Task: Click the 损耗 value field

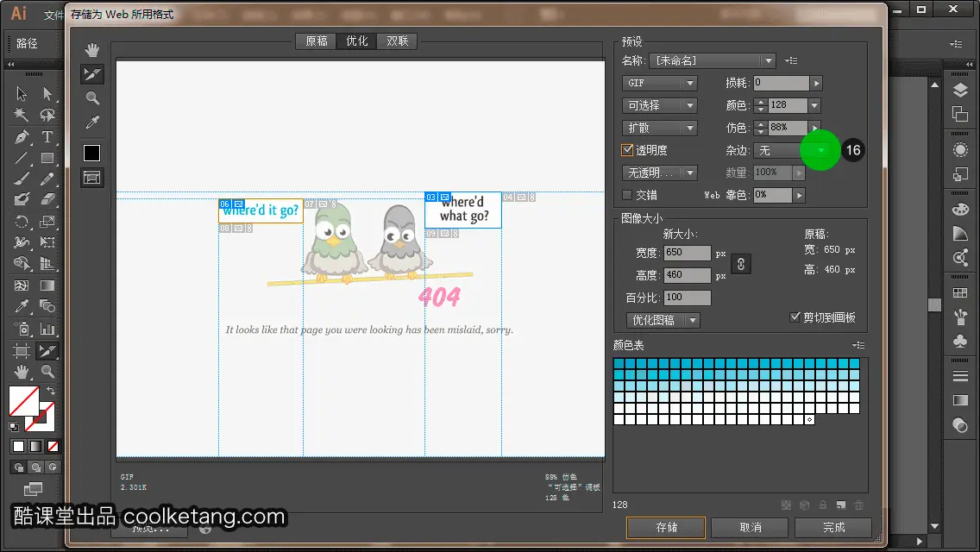Action: (x=782, y=83)
